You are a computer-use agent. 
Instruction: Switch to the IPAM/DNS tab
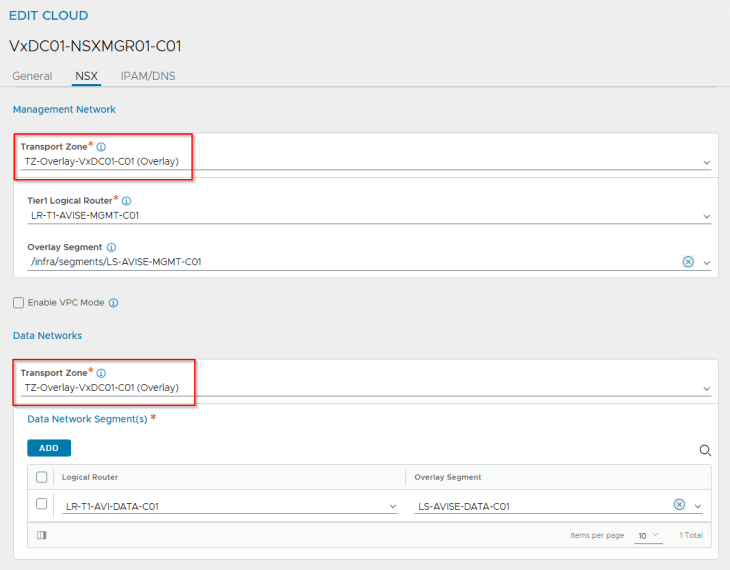pos(148,76)
